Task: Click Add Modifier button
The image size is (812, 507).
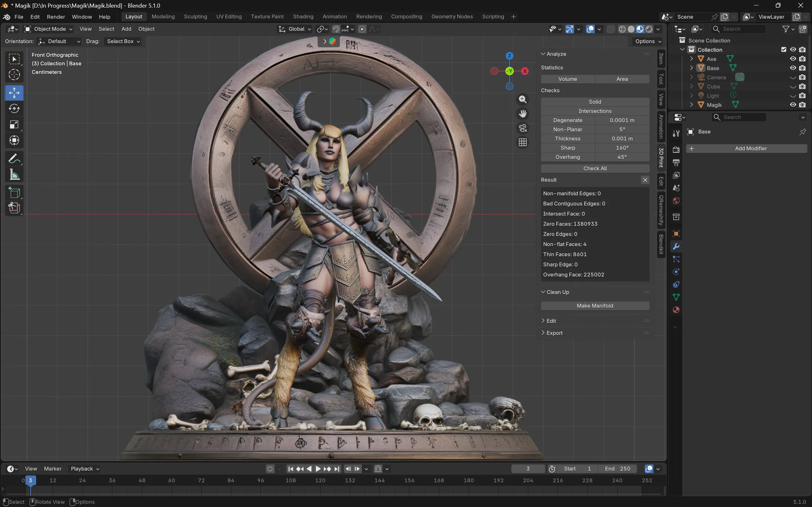Action: point(747,148)
